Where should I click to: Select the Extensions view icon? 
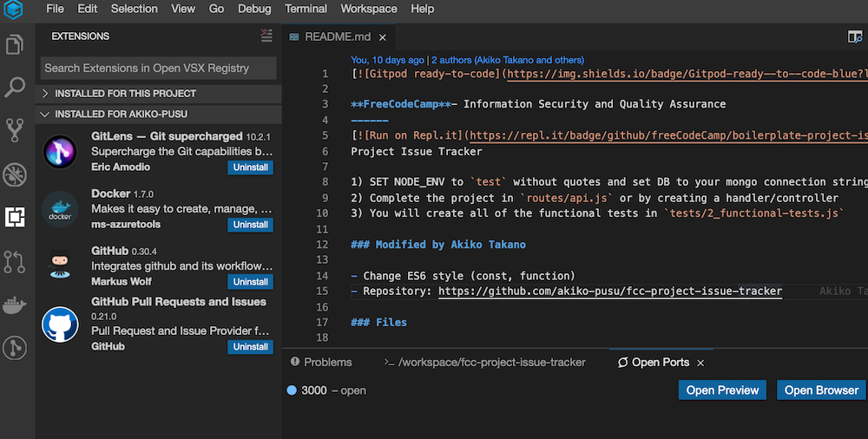point(15,217)
